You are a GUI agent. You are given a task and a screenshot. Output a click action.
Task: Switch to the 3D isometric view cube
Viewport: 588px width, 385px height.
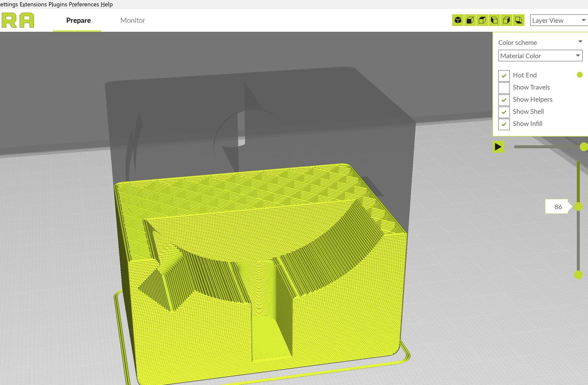click(x=458, y=20)
